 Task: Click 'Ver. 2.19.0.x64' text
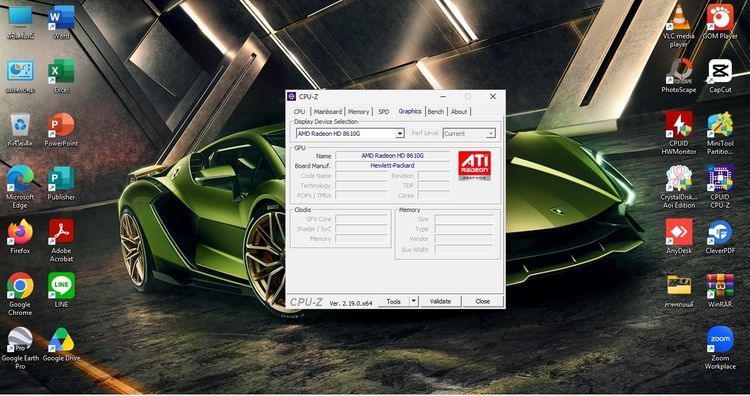351,303
